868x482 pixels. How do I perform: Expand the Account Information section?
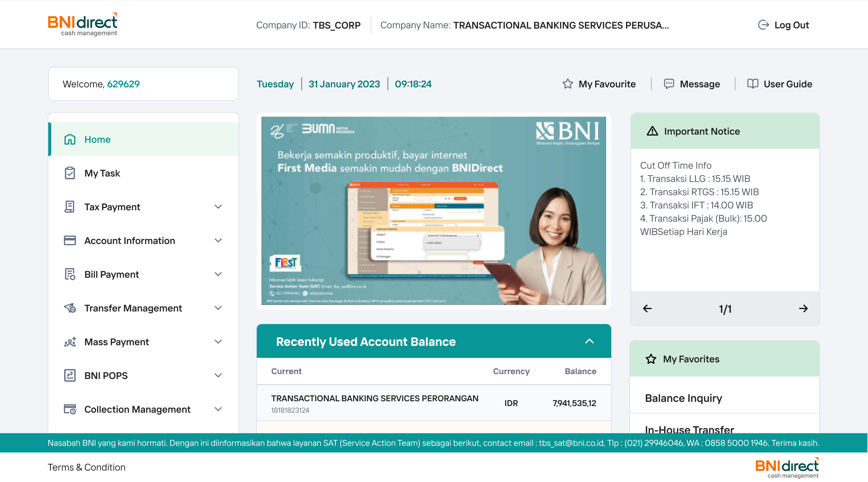[x=218, y=240]
